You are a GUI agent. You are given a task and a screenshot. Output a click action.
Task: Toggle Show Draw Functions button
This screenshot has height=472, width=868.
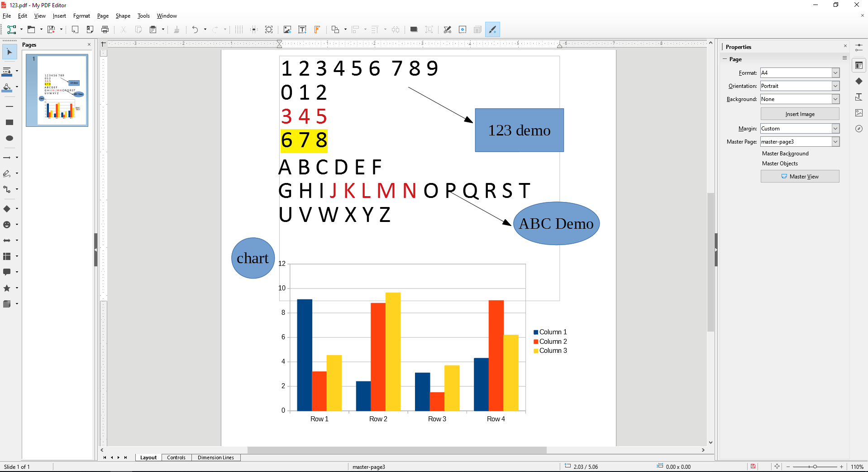coord(492,30)
